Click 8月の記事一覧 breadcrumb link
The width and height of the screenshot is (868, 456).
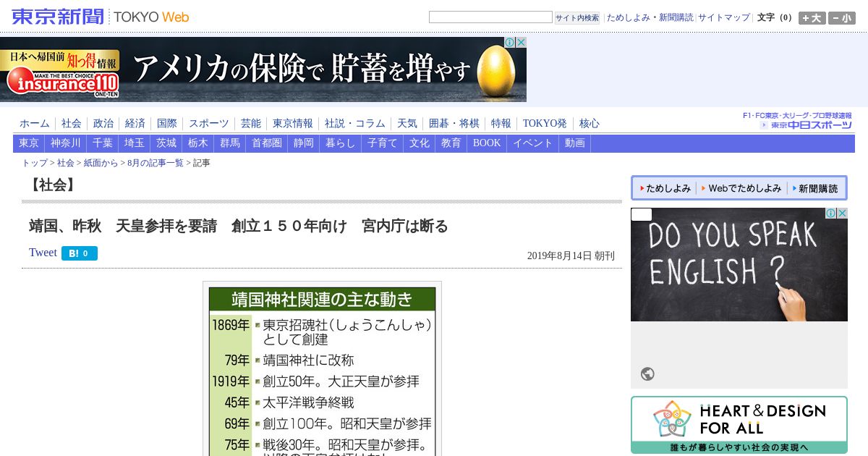click(x=156, y=163)
